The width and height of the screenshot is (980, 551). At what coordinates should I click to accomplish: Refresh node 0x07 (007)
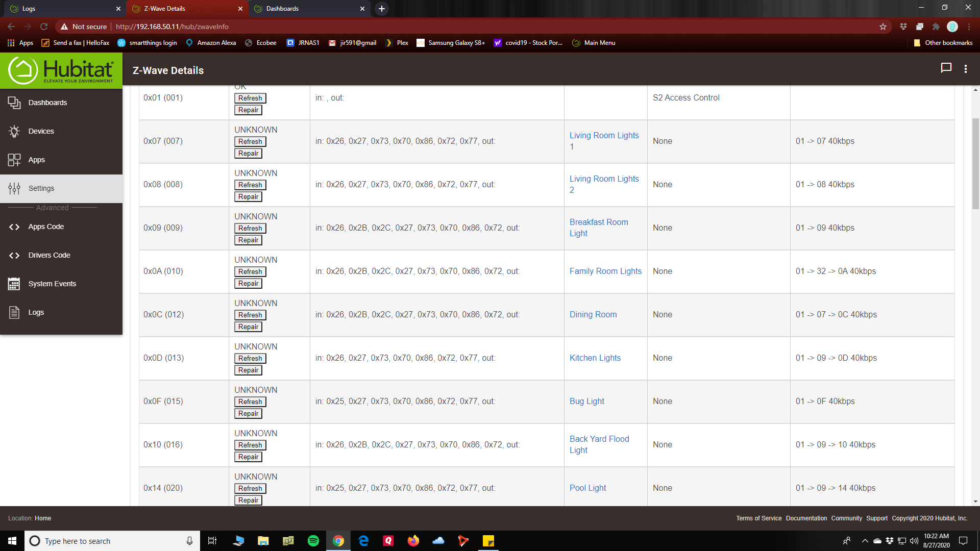250,141
